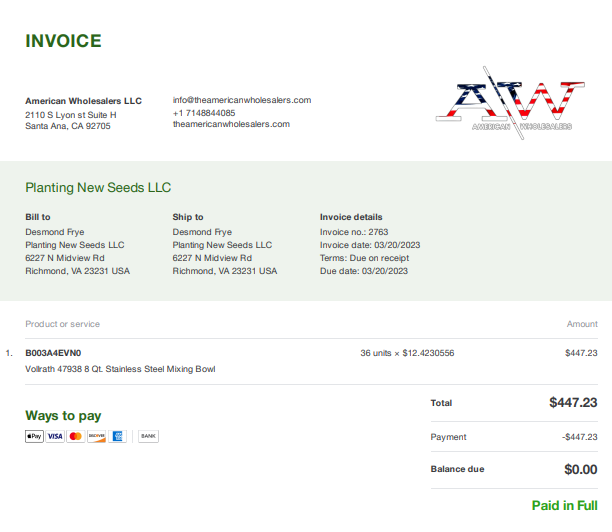612x532 pixels.
Task: Click the INVOICE heading
Action: (x=63, y=41)
